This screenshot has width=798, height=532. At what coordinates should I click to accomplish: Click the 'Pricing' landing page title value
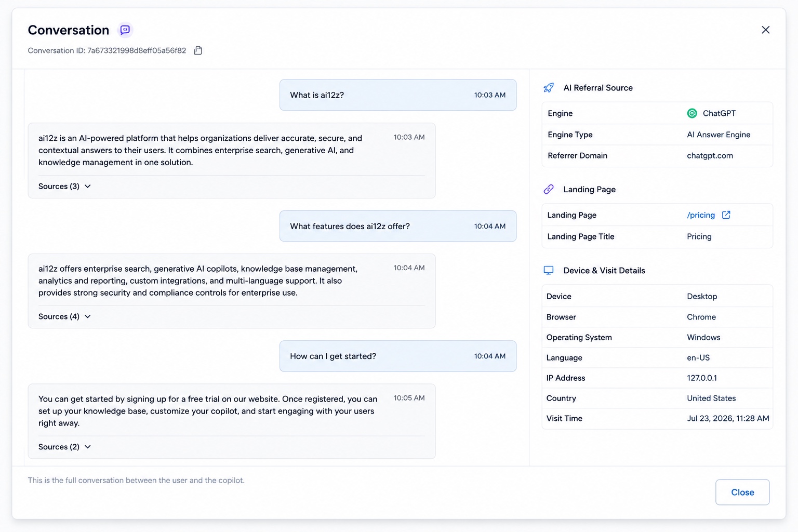pos(699,237)
